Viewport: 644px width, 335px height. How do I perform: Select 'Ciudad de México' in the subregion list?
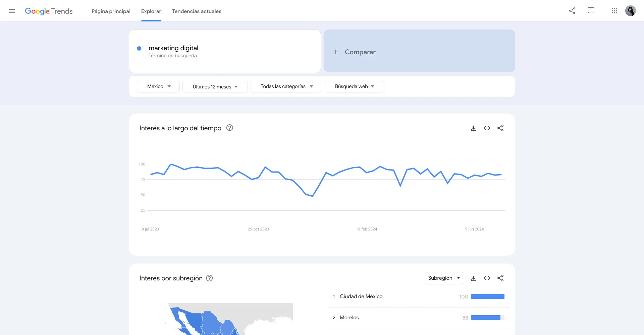[x=361, y=296]
